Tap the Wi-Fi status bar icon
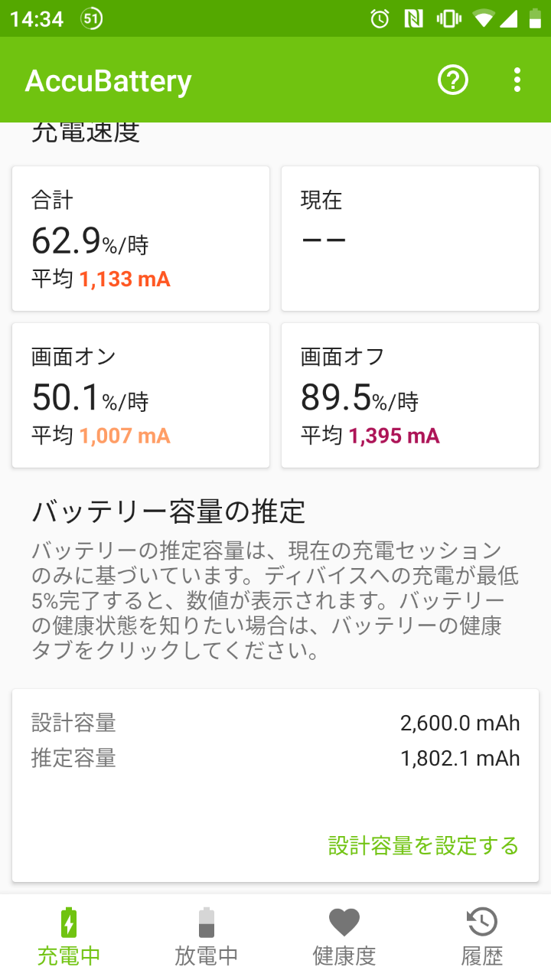The width and height of the screenshot is (551, 980). point(483,18)
